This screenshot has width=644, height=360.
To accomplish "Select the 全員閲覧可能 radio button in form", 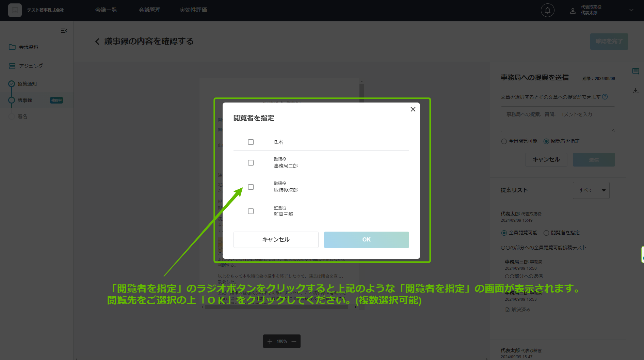I will [504, 141].
